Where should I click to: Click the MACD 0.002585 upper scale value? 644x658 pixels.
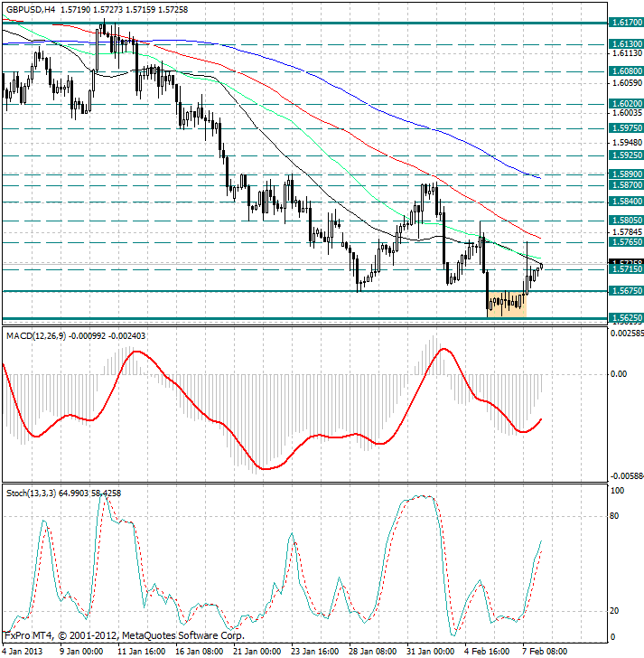click(627, 334)
